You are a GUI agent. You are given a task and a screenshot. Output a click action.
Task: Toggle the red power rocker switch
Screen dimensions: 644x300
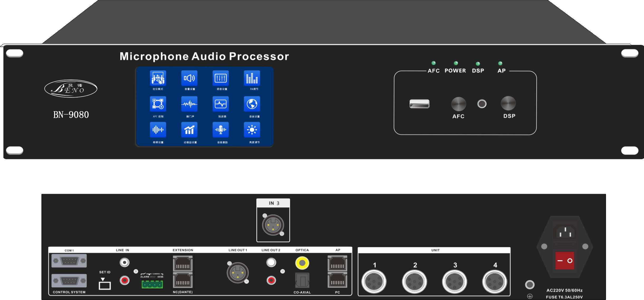pyautogui.click(x=565, y=261)
